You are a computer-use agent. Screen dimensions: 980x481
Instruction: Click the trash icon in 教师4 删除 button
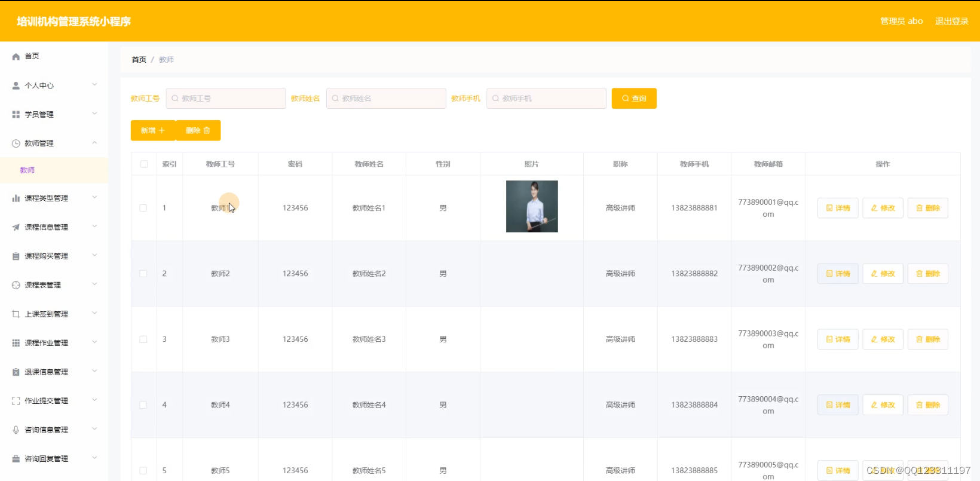[x=919, y=405]
